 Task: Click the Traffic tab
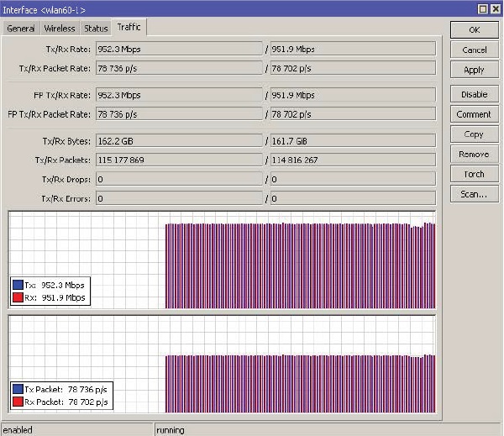(129, 28)
